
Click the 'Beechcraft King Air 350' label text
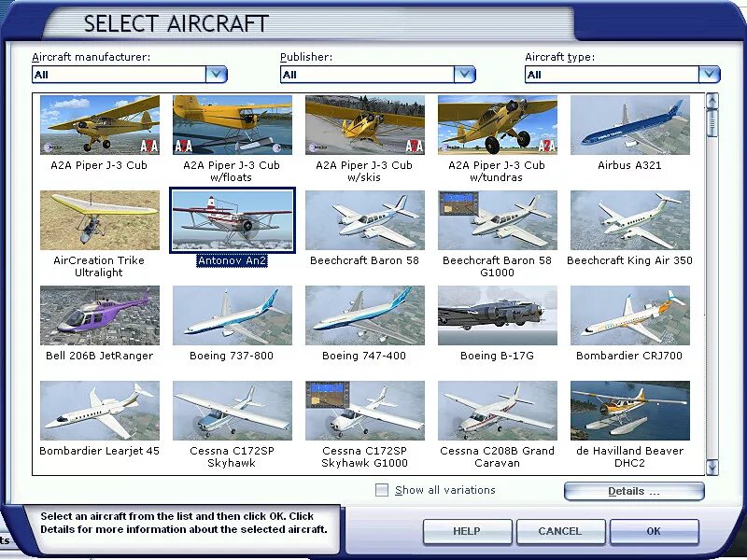tap(629, 260)
